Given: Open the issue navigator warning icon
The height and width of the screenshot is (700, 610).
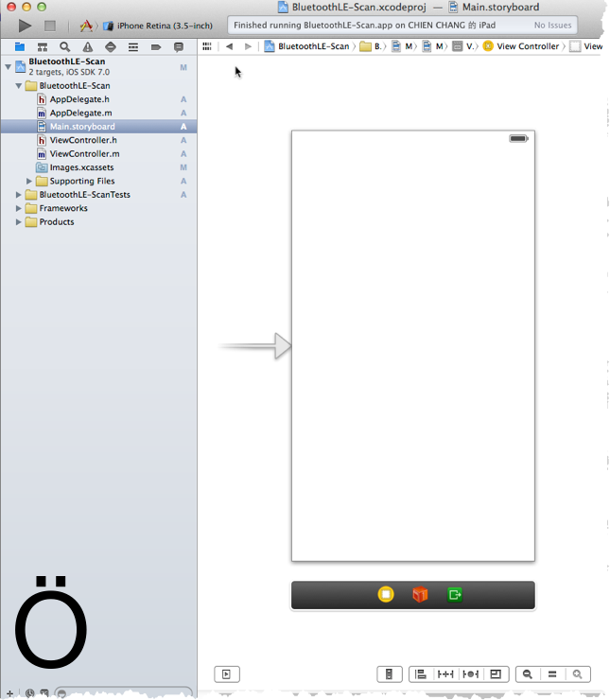Looking at the screenshot, I should click(x=87, y=46).
